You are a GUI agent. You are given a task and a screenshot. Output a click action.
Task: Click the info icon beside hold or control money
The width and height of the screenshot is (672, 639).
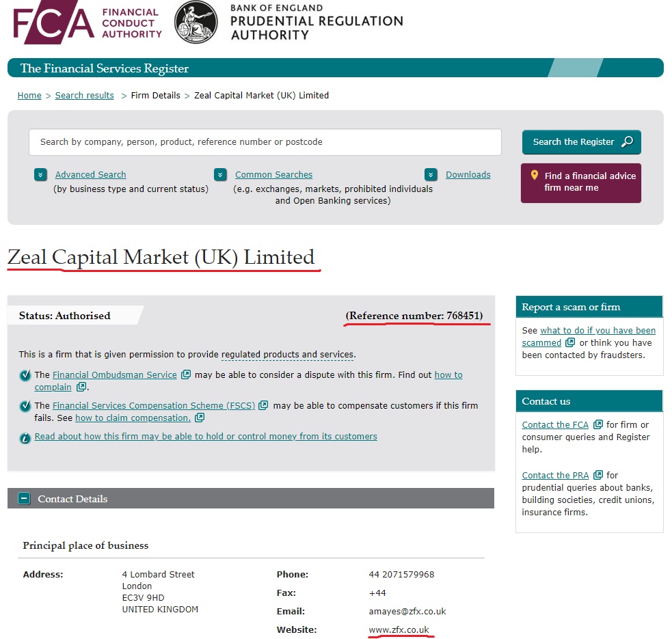pyautogui.click(x=25, y=438)
